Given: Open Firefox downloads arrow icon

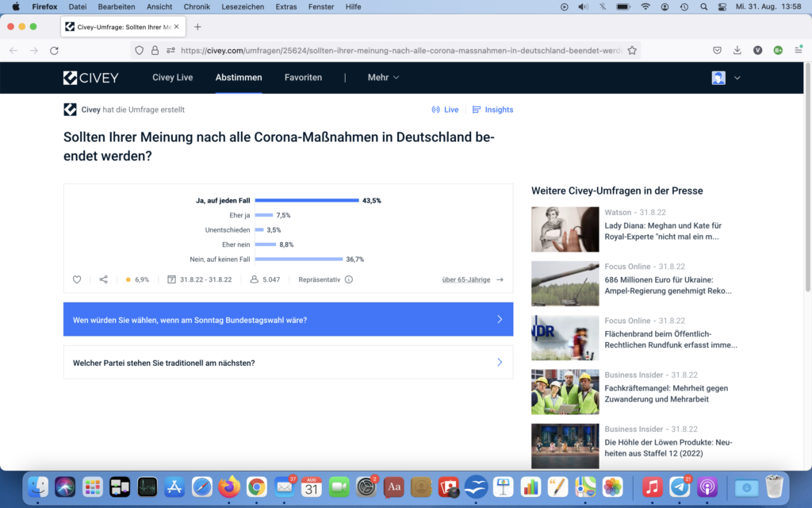Looking at the screenshot, I should click(737, 50).
